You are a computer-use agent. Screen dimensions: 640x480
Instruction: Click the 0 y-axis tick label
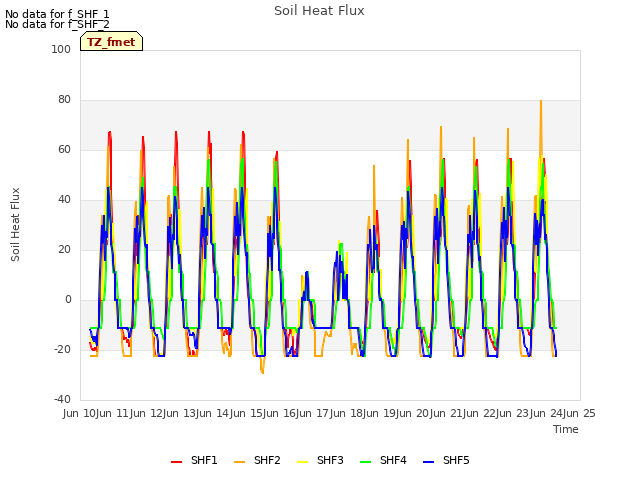click(68, 300)
